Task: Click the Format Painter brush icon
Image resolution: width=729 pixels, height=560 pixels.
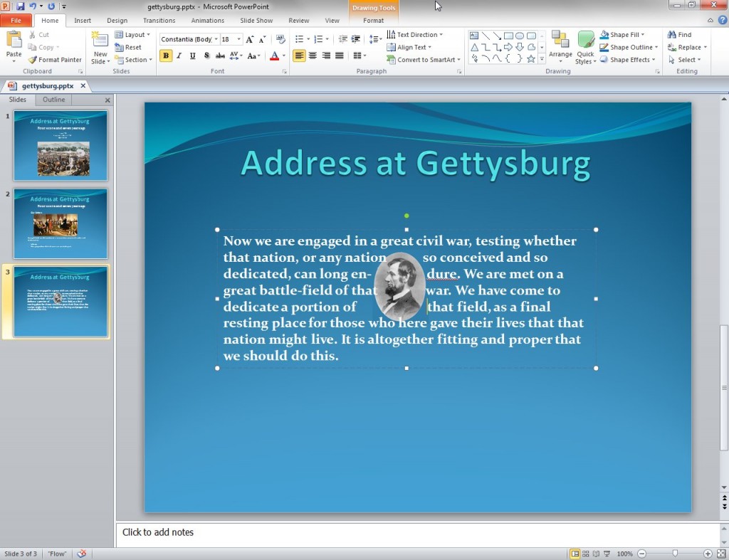Action: [33, 60]
